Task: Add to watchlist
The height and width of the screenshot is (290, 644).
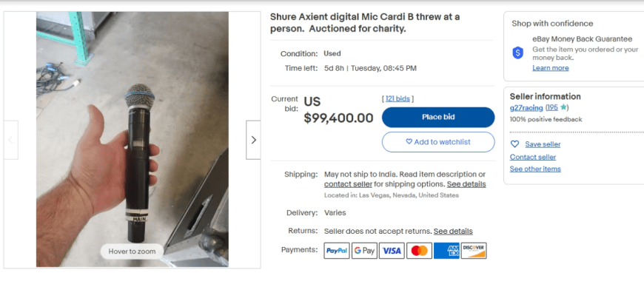Action: pos(438,142)
